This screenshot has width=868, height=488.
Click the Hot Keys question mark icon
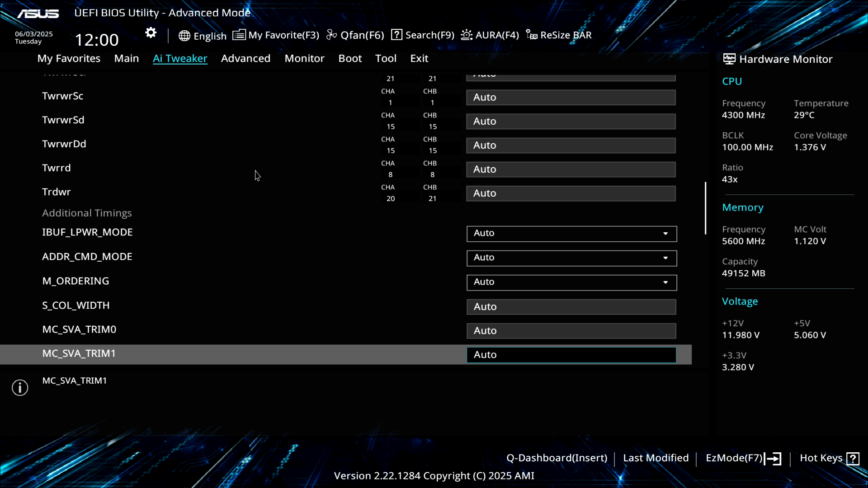[853, 459]
